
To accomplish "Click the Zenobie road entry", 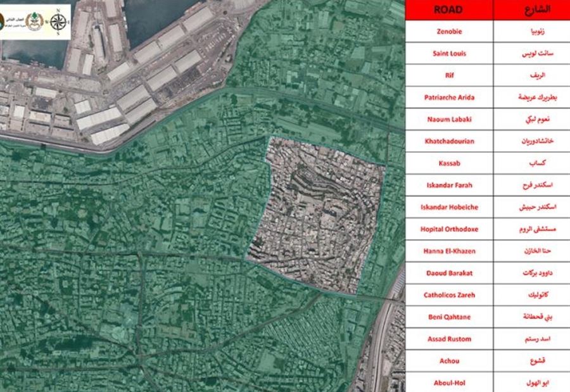I will point(448,32).
